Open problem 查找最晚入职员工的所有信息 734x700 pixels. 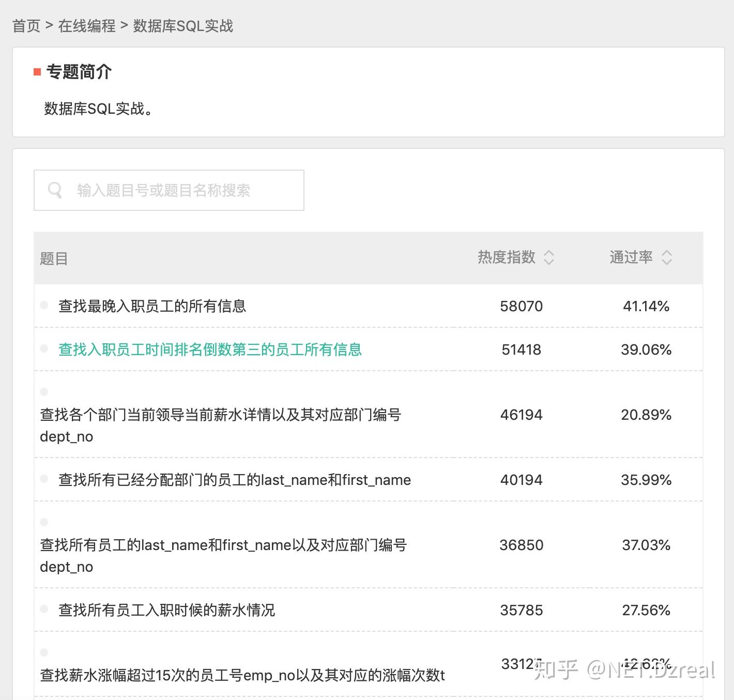[x=152, y=306]
